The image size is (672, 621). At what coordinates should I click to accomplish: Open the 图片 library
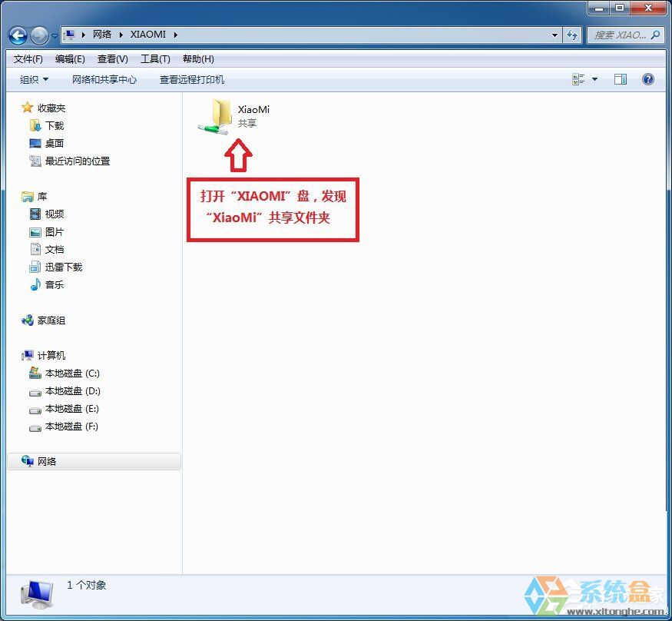point(55,232)
